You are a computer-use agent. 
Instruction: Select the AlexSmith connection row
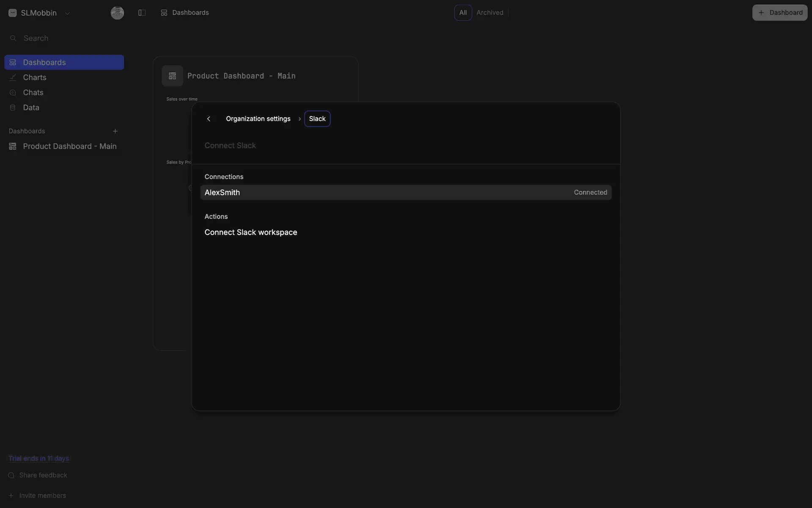[x=405, y=193]
